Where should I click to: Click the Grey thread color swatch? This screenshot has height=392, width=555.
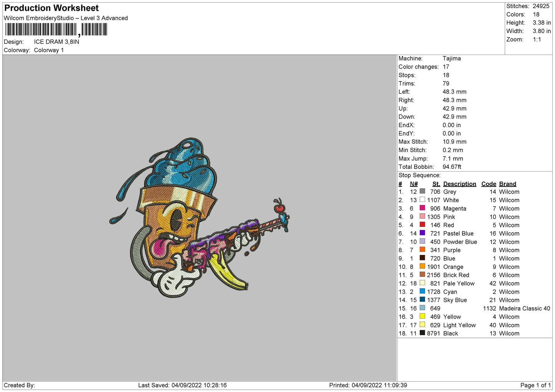point(422,191)
